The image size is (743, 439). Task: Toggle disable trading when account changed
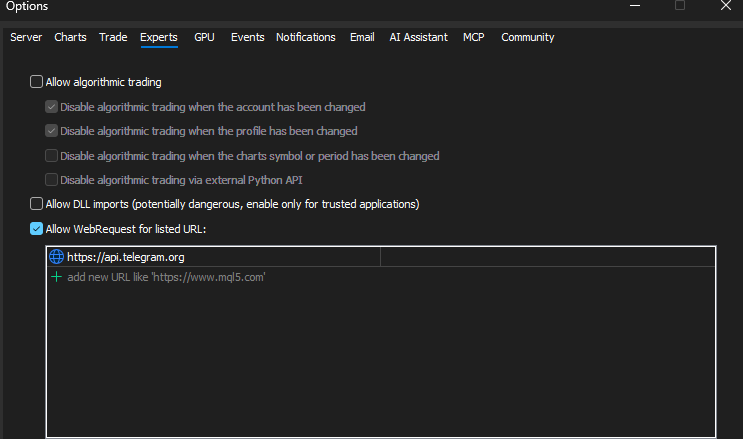point(51,107)
